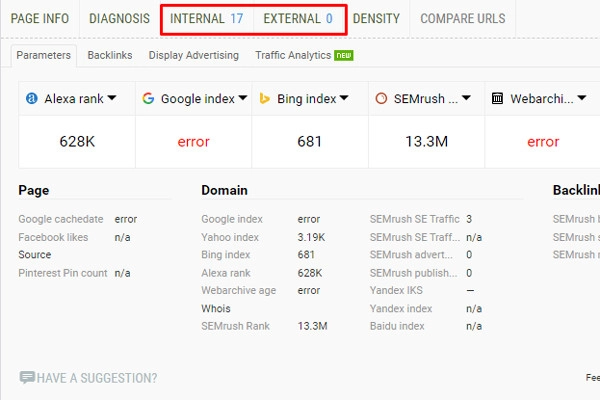Click the suggestion speech bubble icon

click(x=27, y=377)
